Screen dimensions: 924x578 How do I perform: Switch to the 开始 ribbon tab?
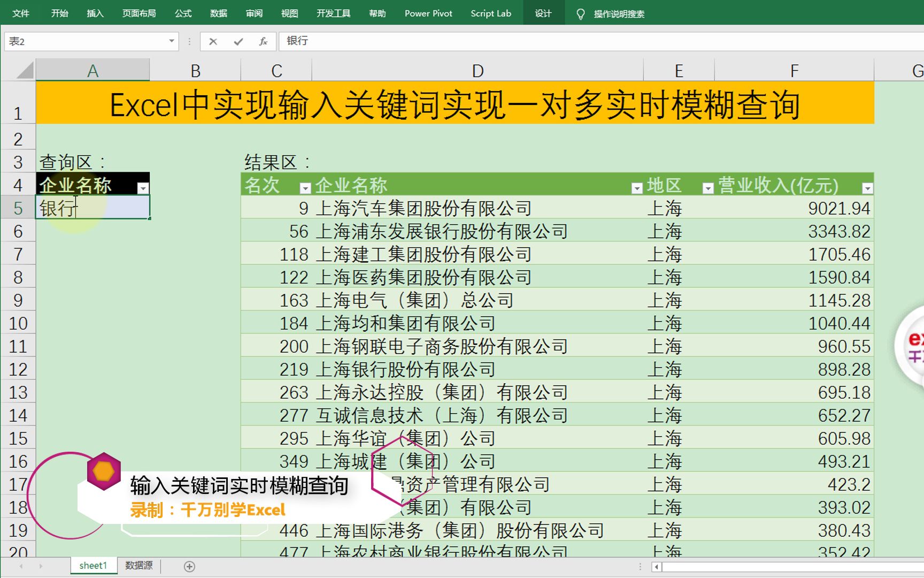[59, 13]
